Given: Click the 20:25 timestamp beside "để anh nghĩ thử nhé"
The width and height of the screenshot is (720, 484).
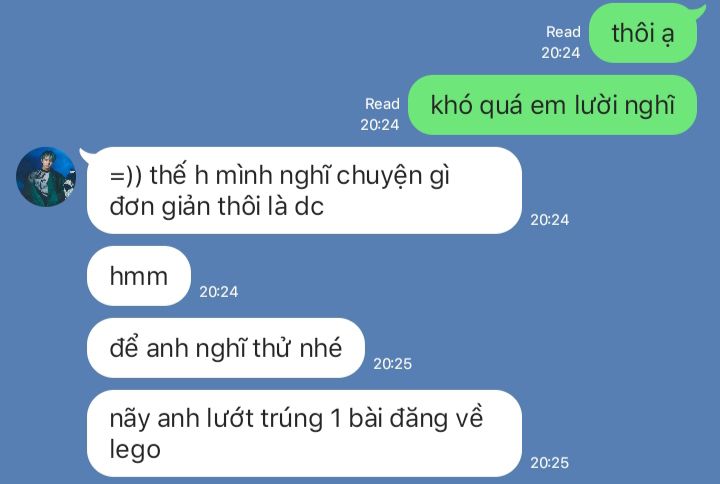Looking at the screenshot, I should 393,364.
